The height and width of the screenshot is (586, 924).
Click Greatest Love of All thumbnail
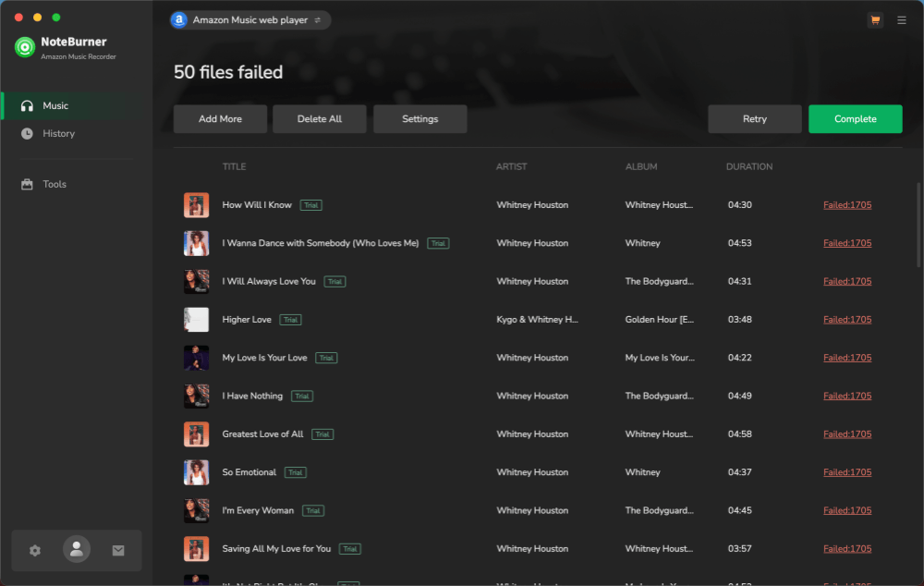coord(196,433)
